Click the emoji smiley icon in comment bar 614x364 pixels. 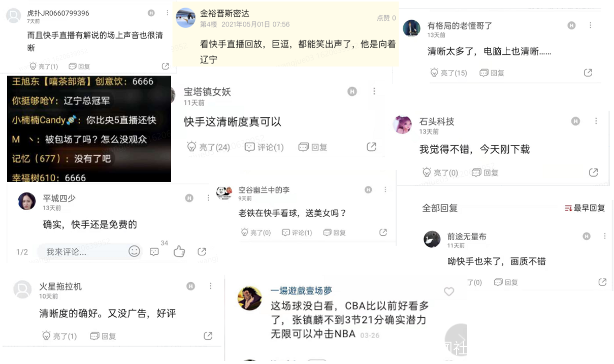(134, 251)
